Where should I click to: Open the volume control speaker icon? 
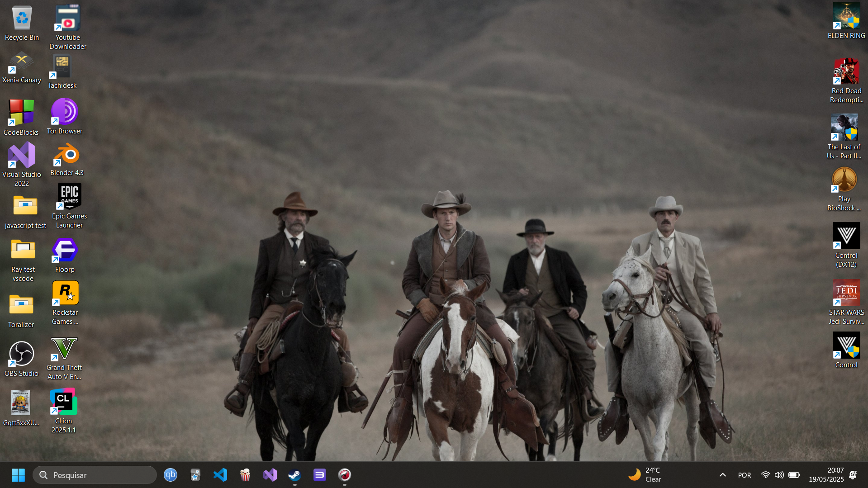779,475
